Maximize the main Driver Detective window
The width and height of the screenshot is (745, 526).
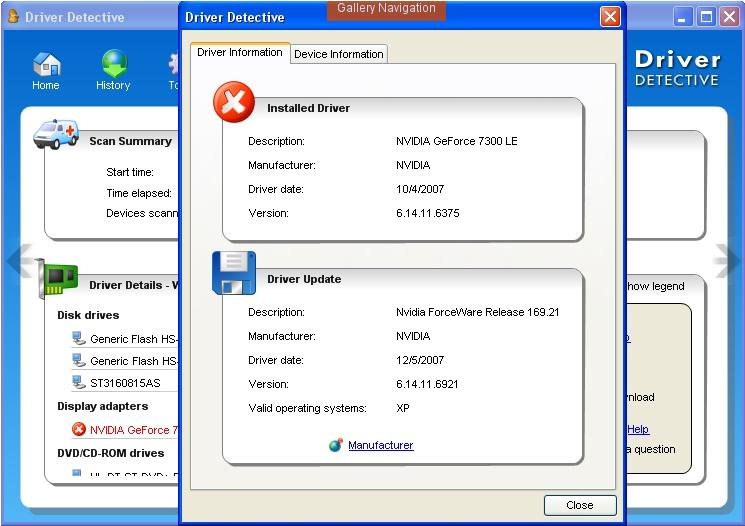[x=707, y=18]
